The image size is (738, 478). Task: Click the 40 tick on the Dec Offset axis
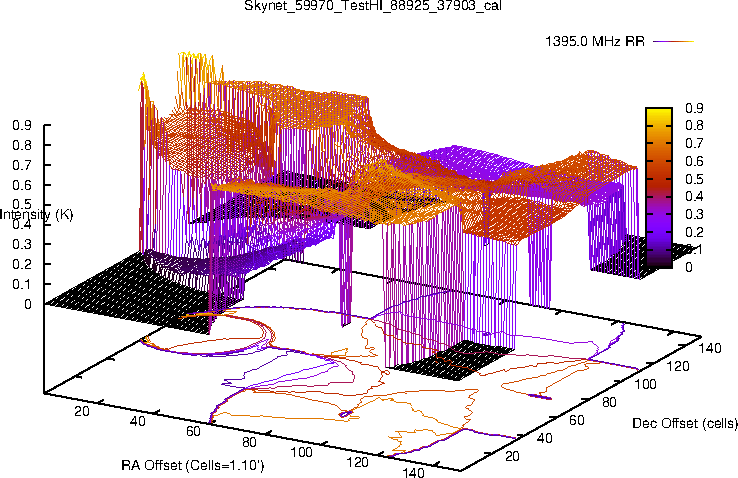[545, 438]
